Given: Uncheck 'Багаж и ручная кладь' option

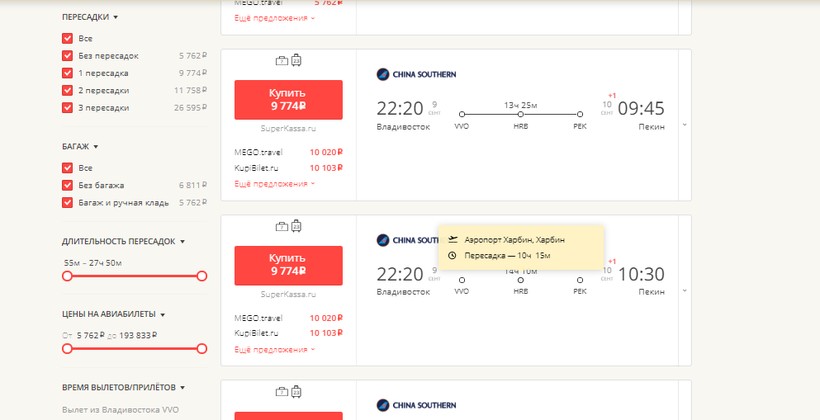Looking at the screenshot, I should tap(68, 202).
